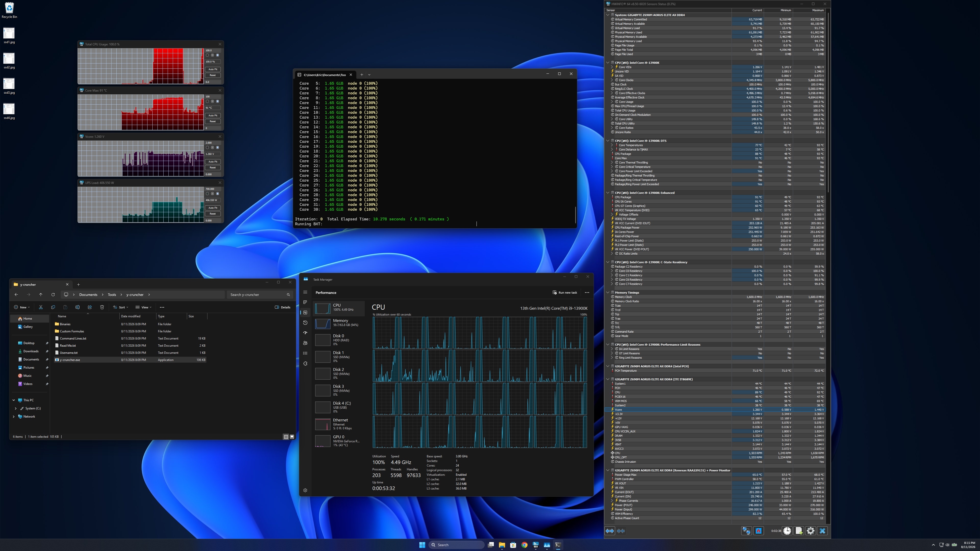
Task: Click HWiNFO clock reset timer icon
Action: [x=787, y=531]
